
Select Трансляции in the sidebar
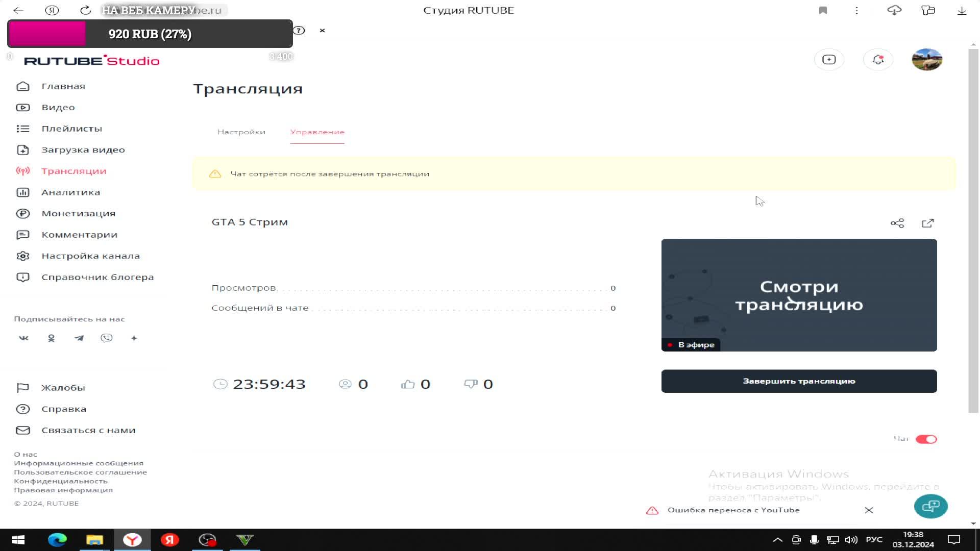tap(61, 171)
